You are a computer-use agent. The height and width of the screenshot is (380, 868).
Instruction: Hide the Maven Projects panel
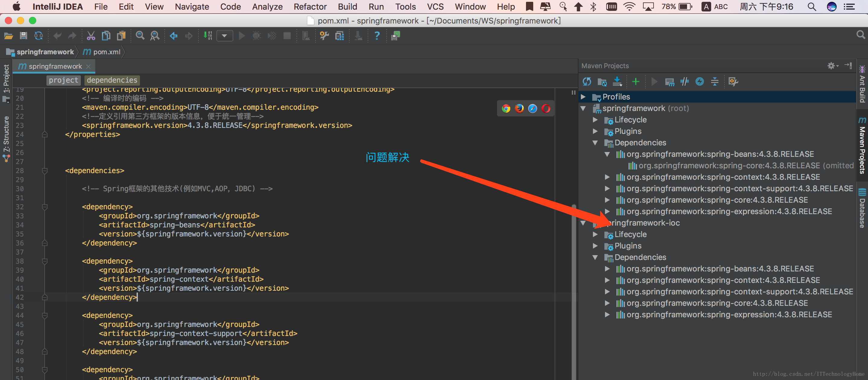(x=848, y=65)
